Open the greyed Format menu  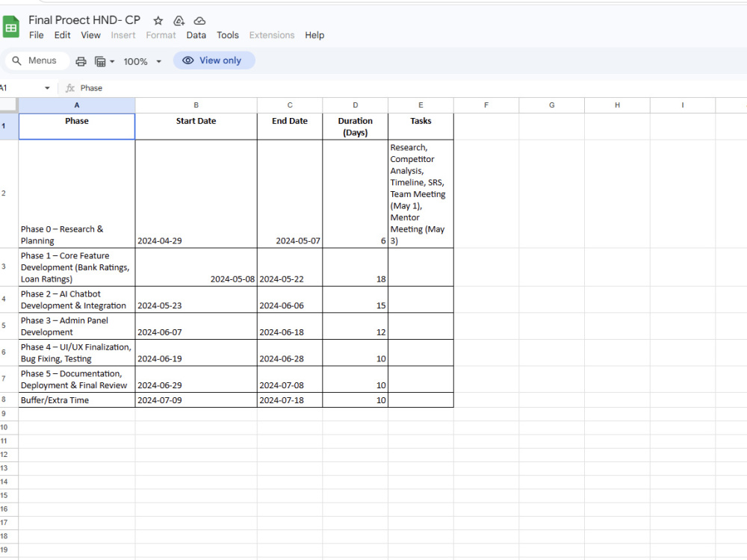161,35
